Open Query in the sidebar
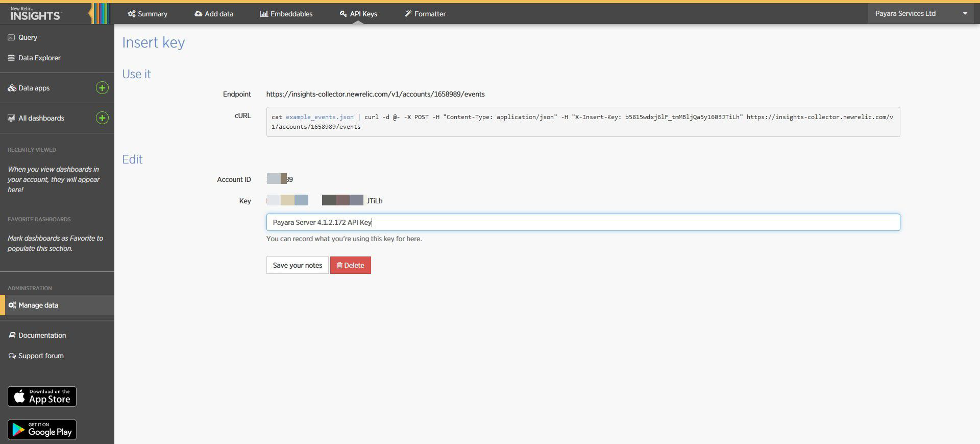 [x=28, y=37]
